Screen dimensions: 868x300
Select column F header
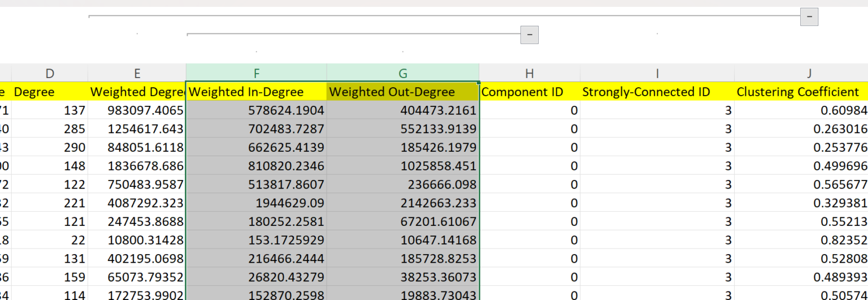[257, 73]
